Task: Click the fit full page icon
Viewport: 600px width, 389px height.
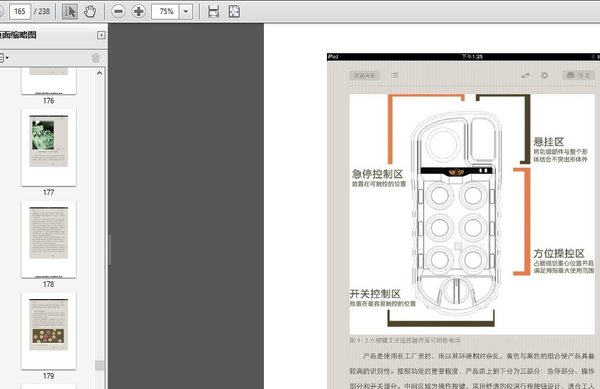Action: (234, 11)
